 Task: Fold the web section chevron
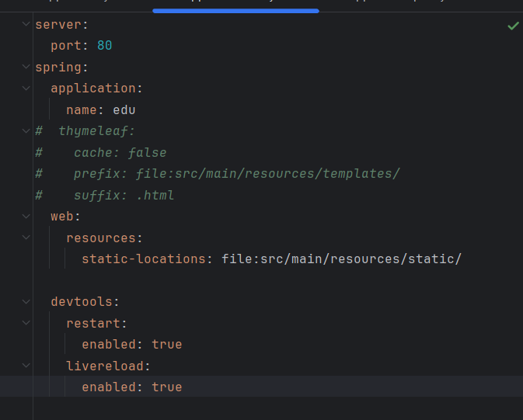tap(27, 217)
